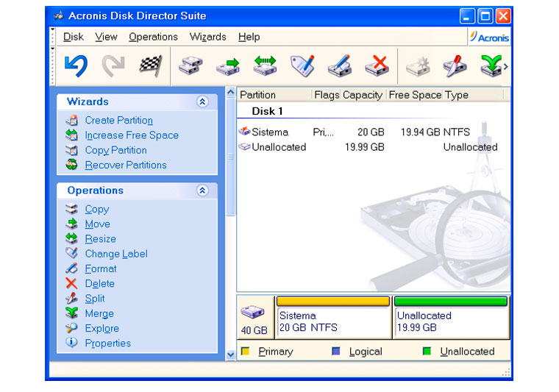The height and width of the screenshot is (392, 559).
Task: Open the Disk menu
Action: click(x=73, y=37)
